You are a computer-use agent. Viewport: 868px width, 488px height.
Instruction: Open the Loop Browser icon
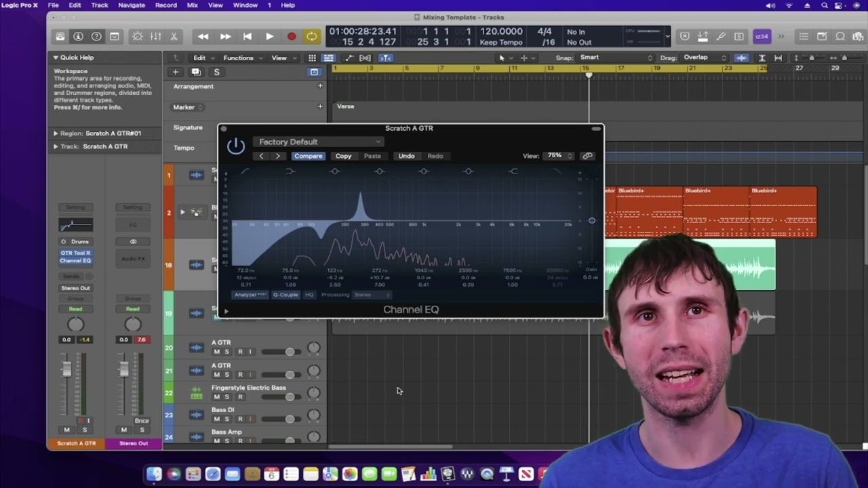pos(840,37)
